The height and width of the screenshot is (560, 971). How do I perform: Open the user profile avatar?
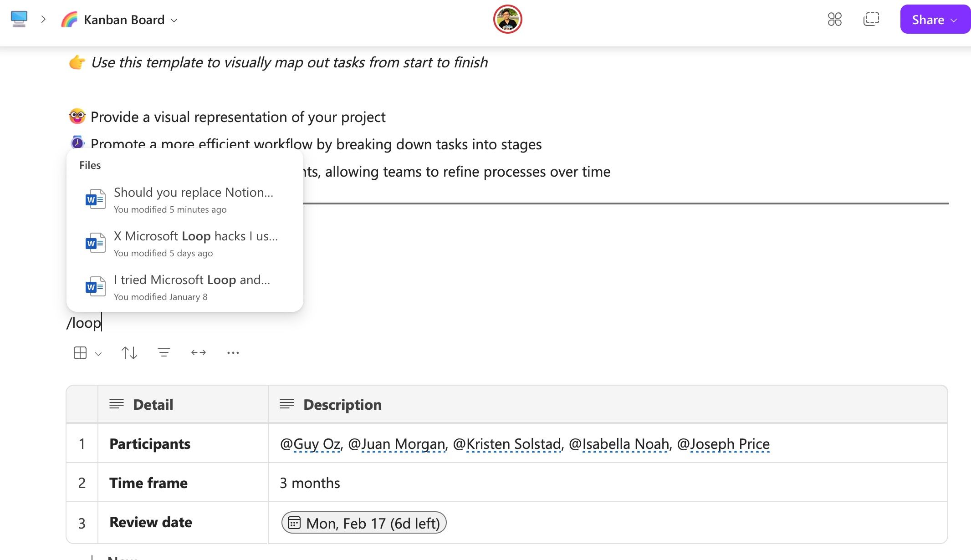(507, 19)
